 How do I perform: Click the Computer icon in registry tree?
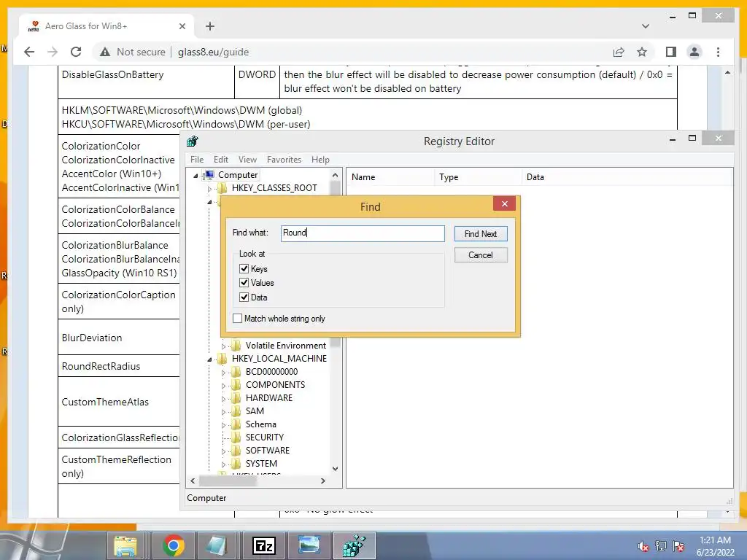tap(209, 175)
